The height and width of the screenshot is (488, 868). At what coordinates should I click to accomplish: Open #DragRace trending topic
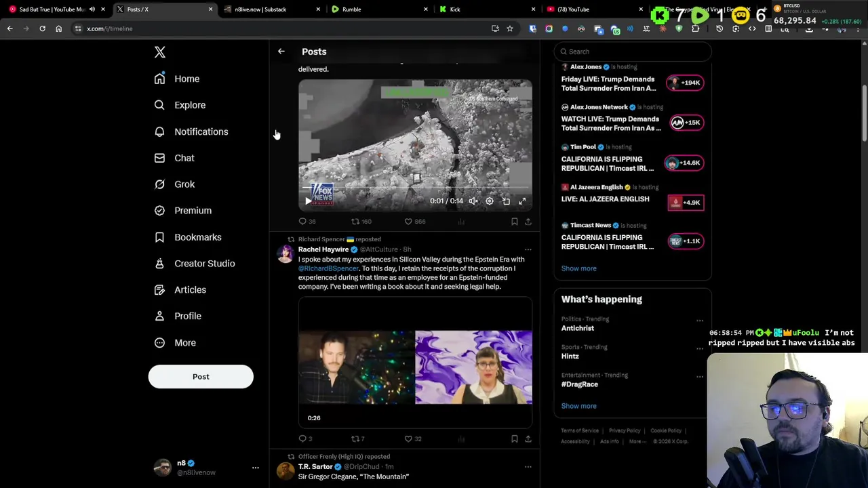click(579, 384)
